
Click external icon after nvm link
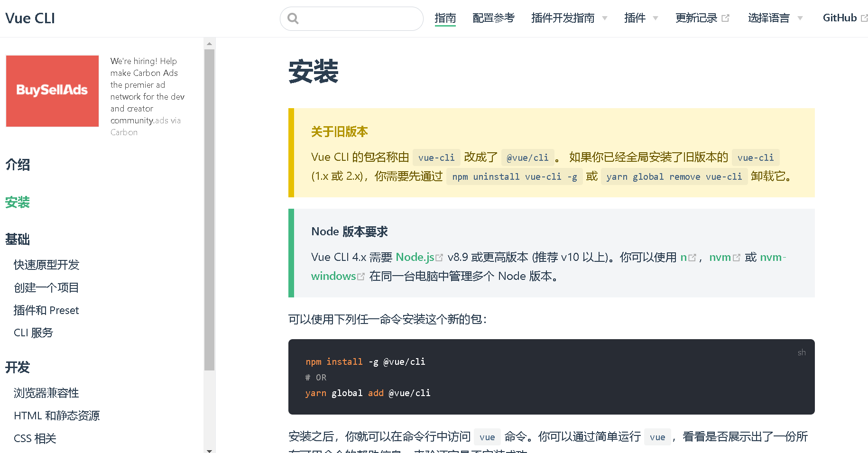(x=736, y=258)
